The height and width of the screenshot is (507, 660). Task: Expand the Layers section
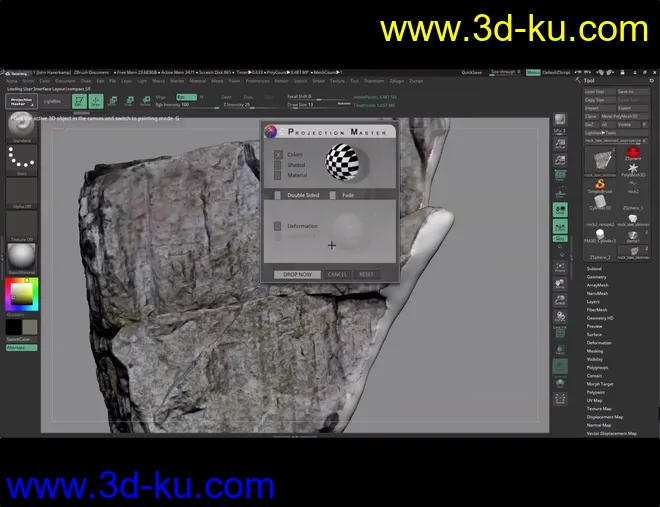coord(593,302)
